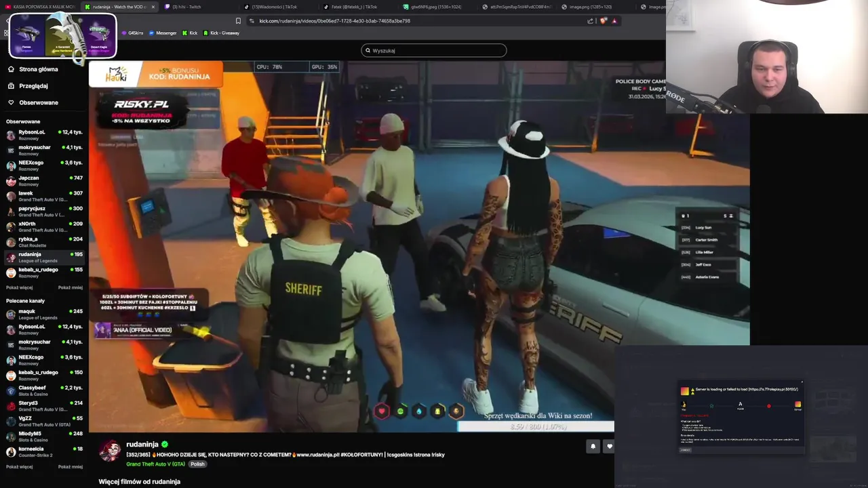Click the RybsonLoL avatar in Obserwowane

tap(11, 135)
